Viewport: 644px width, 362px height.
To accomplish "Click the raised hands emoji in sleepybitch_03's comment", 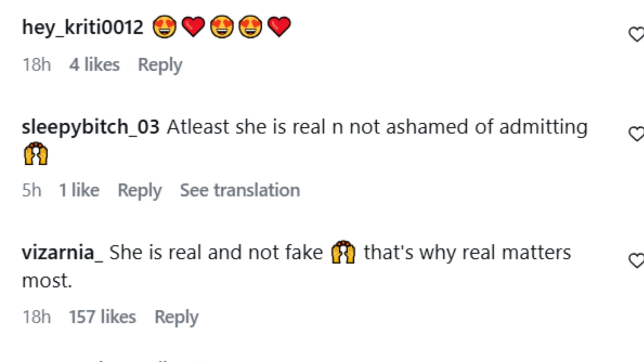I will 36,154.
